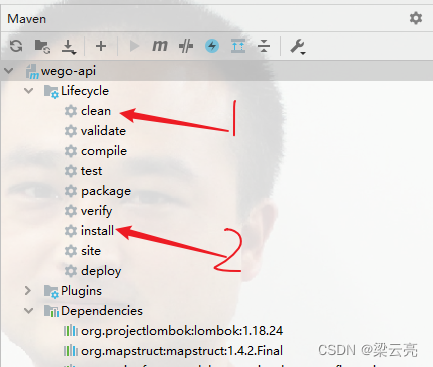Image resolution: width=433 pixels, height=367 pixels.
Task: Click gear icon beside clean
Action: click(x=71, y=111)
